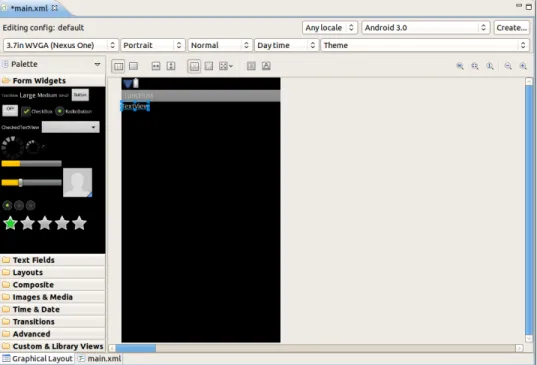Expand the Time & Date category
This screenshot has width=537, height=365.
point(52,310)
